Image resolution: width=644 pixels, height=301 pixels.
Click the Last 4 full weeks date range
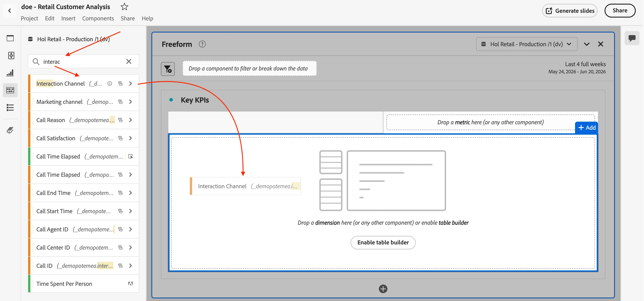point(577,67)
